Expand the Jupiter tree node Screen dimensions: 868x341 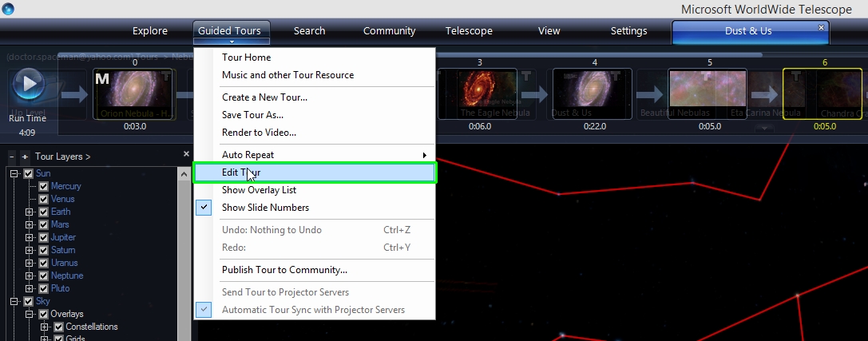click(x=30, y=237)
